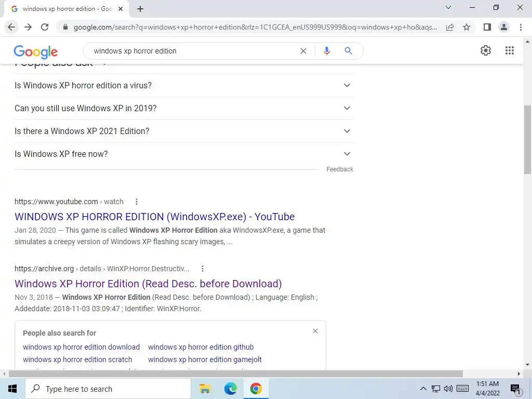Click the Google logo
This screenshot has height=399, width=532.
coord(36,52)
